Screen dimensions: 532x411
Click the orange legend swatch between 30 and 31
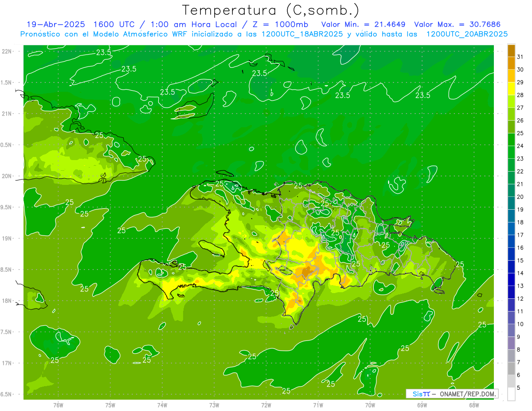pos(512,63)
